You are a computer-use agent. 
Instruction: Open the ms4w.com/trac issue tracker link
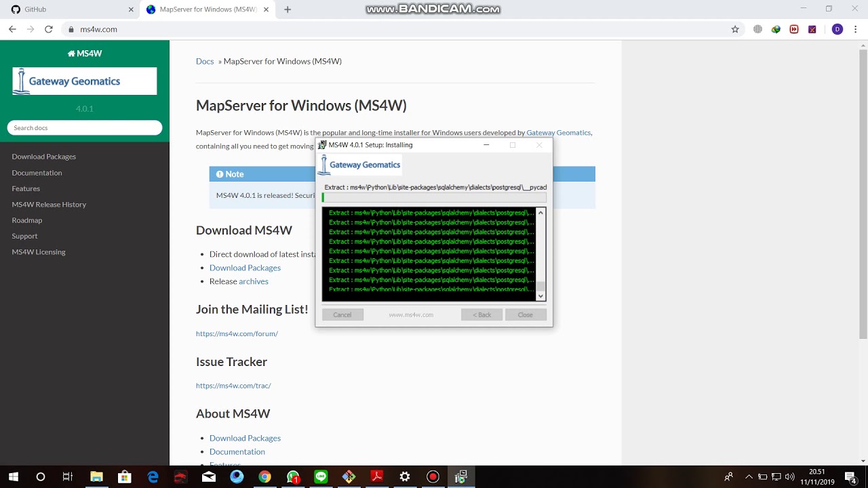[x=233, y=386]
